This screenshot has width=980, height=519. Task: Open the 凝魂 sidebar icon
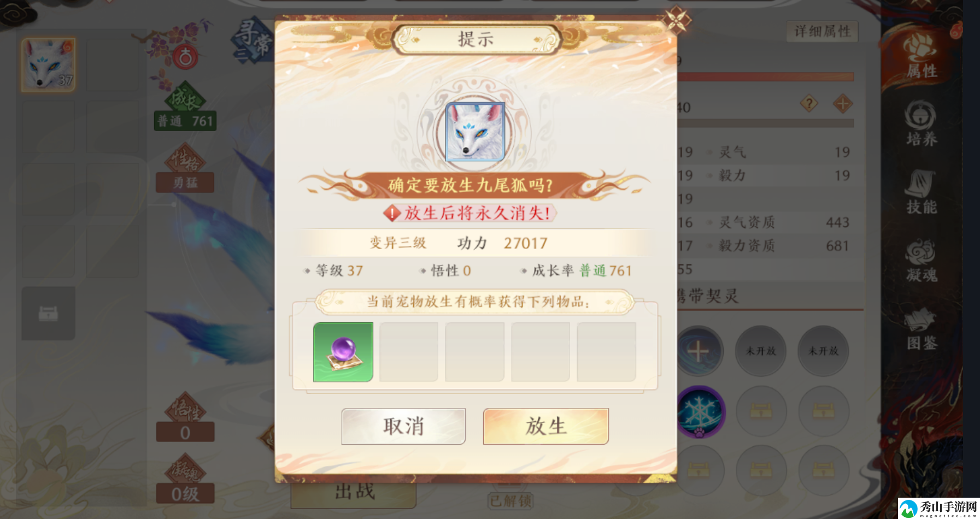[922, 261]
